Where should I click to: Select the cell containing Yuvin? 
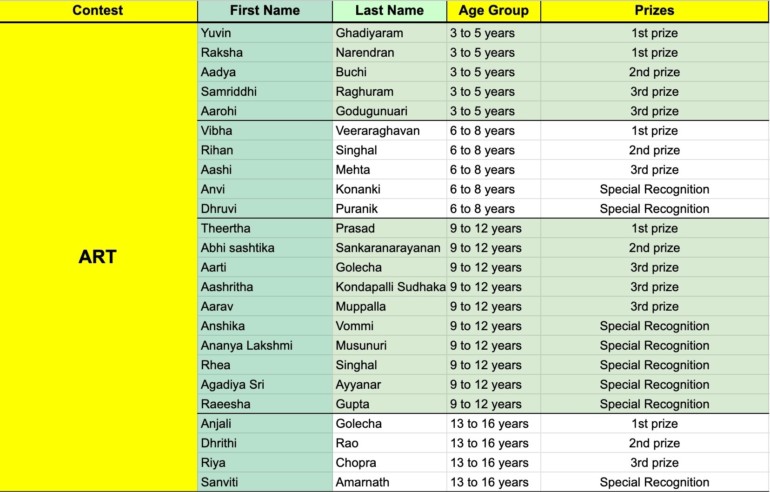[x=265, y=33]
